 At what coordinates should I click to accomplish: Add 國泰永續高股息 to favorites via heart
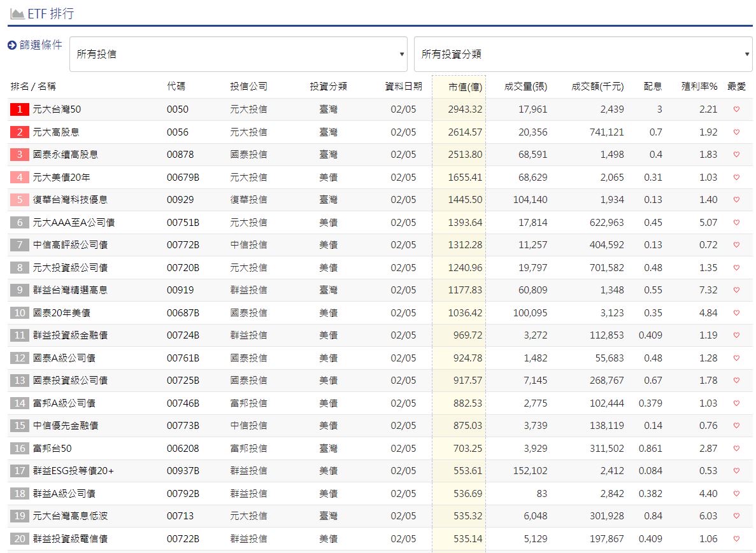[x=736, y=155]
